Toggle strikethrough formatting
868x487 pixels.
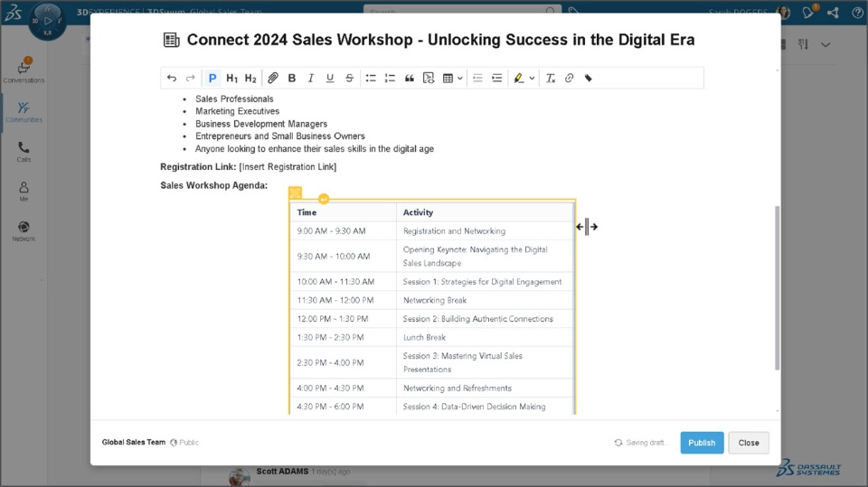[350, 79]
